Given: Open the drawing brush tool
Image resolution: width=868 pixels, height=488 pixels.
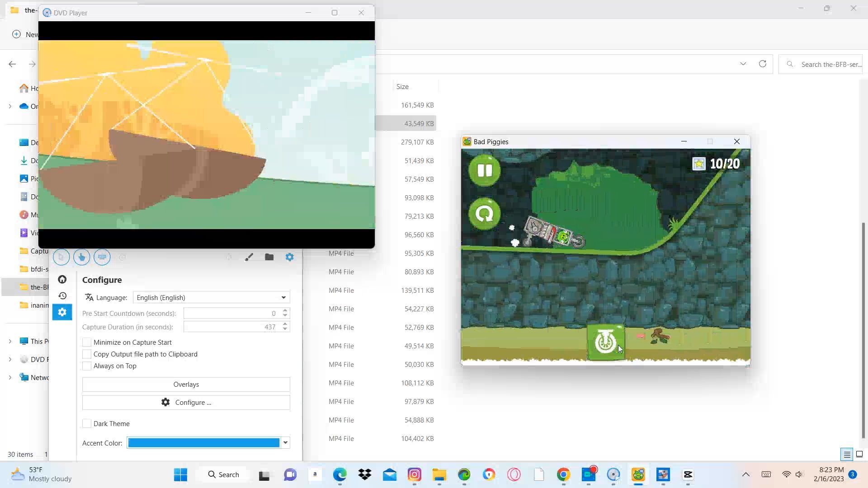Looking at the screenshot, I should tap(249, 257).
